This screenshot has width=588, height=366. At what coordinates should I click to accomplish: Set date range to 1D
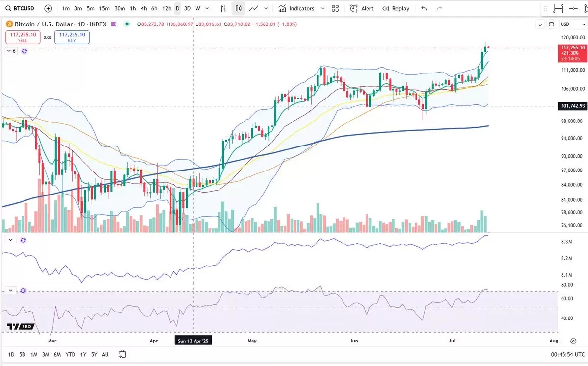(x=11, y=354)
